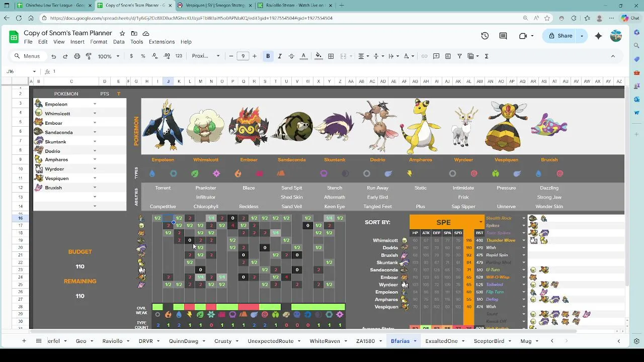Format as currency with dollar icon

point(131,56)
